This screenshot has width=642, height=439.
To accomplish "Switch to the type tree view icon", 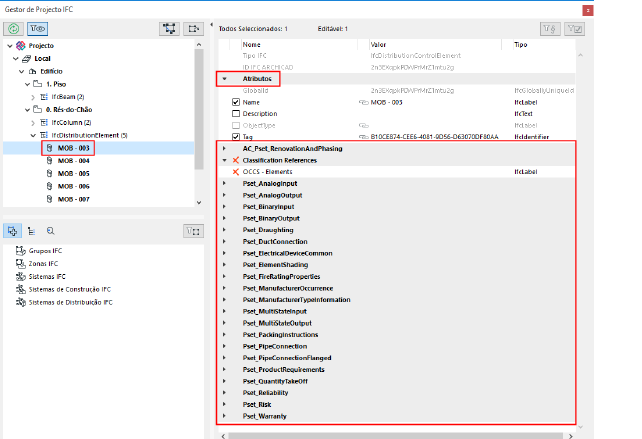I will tap(31, 231).
